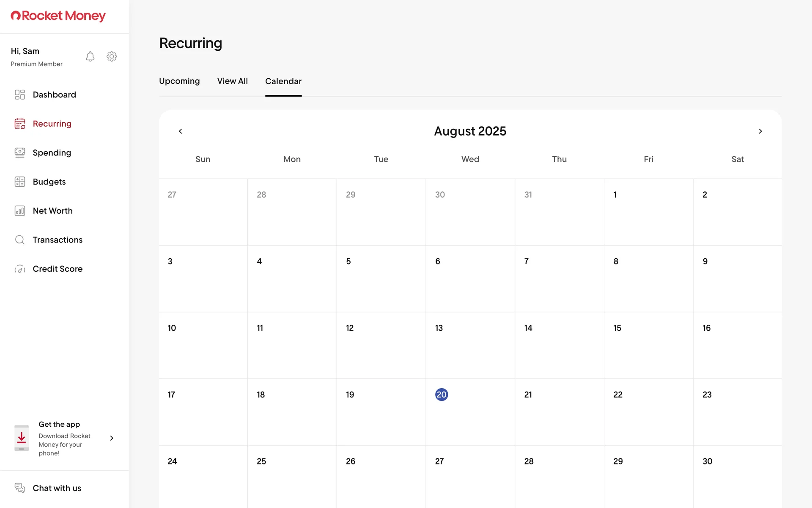
Task: Click the notification bell icon
Action: 90,57
